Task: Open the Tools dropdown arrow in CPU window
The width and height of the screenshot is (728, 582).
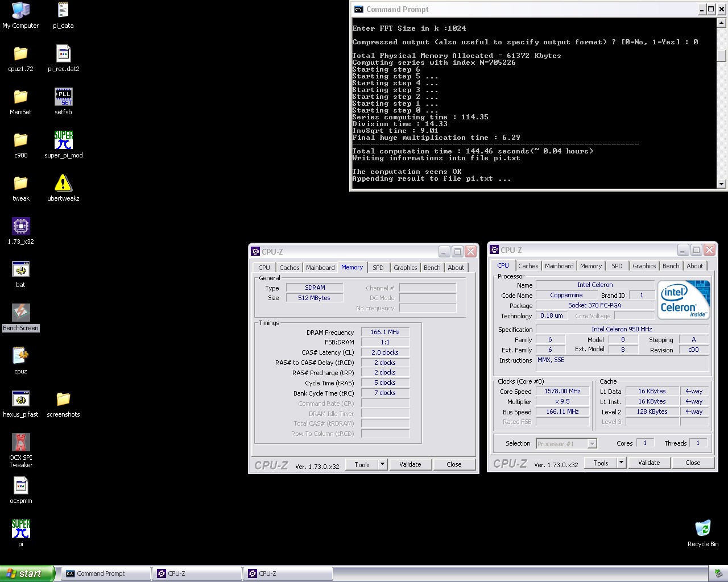Action: [621, 463]
